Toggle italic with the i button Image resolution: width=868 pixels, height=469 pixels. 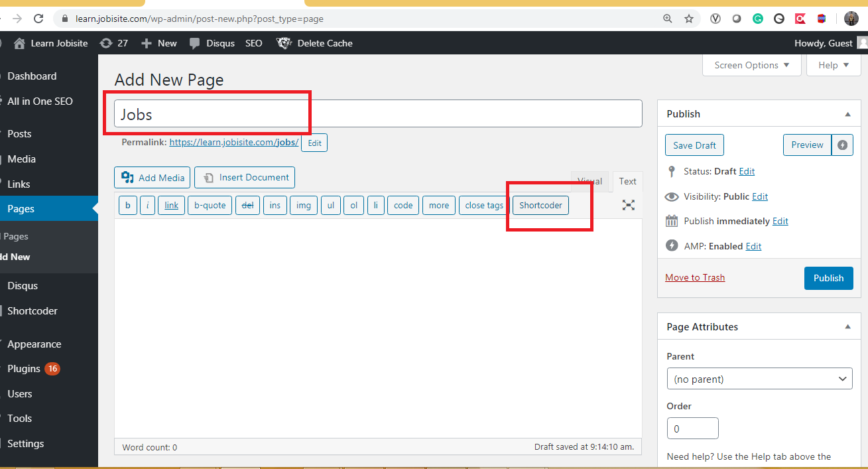147,206
